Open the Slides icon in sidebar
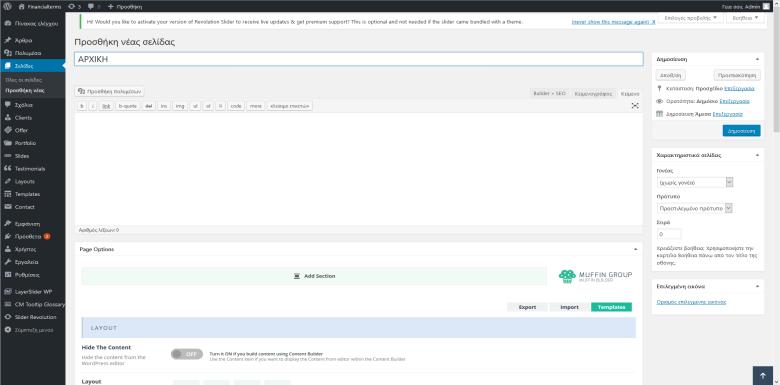Viewport: 780px width, 385px height. pos(7,156)
